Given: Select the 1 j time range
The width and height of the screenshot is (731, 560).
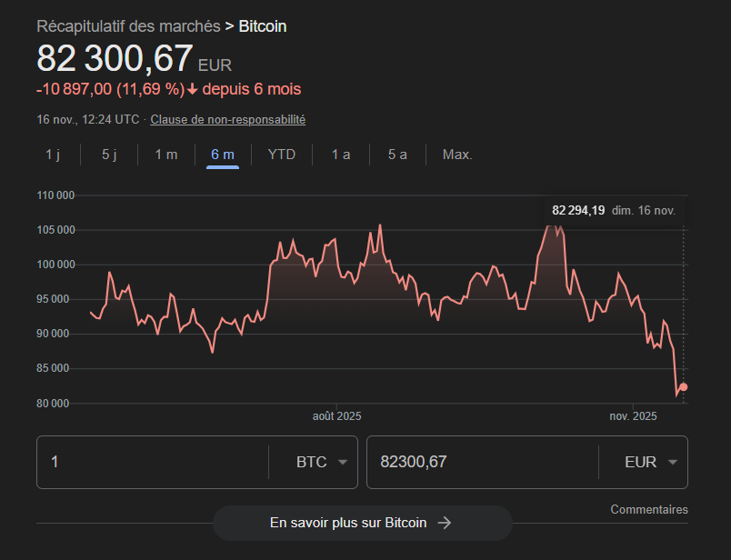Looking at the screenshot, I should [x=53, y=155].
